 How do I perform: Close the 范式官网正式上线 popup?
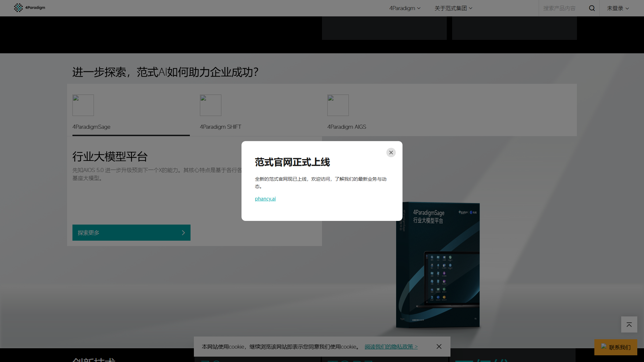point(391,153)
